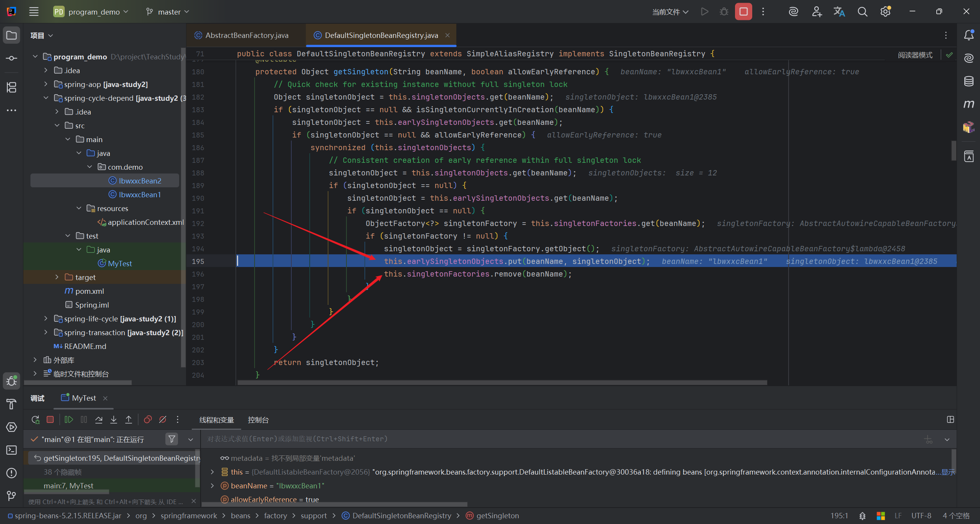Open the Database tool window
Screen dimensions: 980x524
click(969, 81)
